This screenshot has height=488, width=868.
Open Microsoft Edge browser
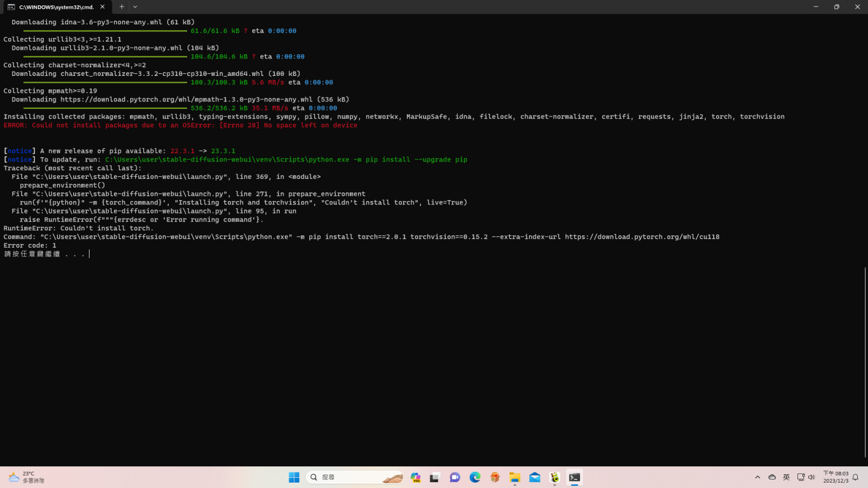(475, 477)
